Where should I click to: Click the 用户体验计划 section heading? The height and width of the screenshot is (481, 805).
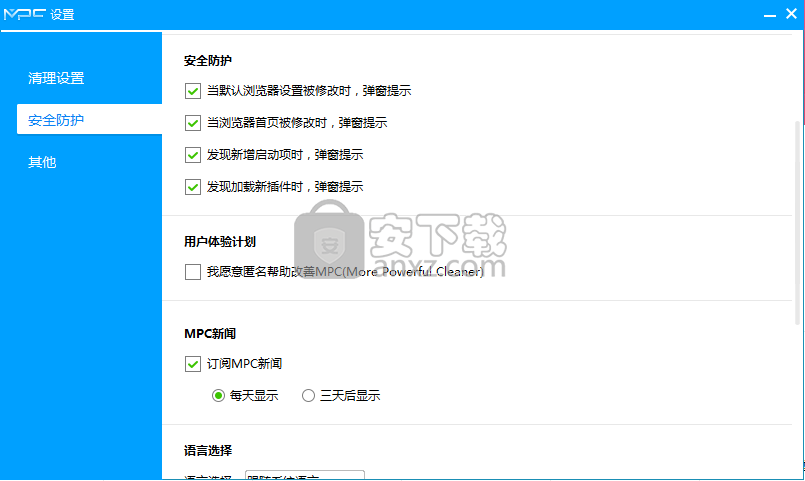pyautogui.click(x=220, y=242)
